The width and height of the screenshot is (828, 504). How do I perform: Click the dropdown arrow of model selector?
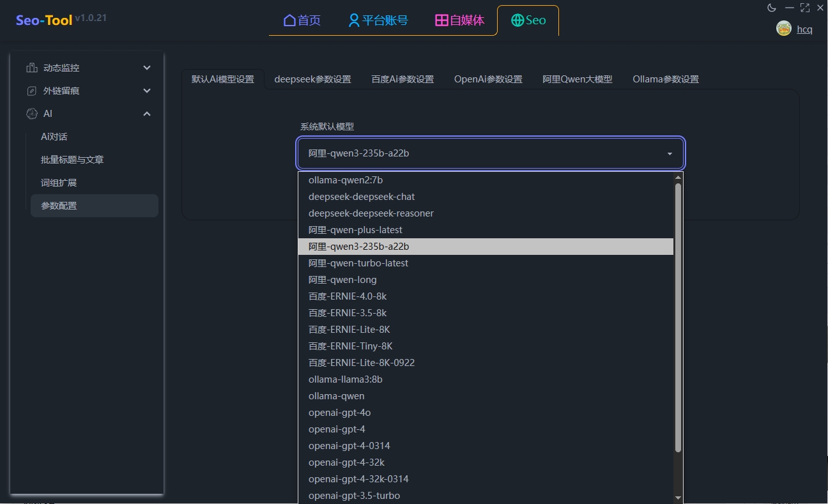(x=670, y=154)
